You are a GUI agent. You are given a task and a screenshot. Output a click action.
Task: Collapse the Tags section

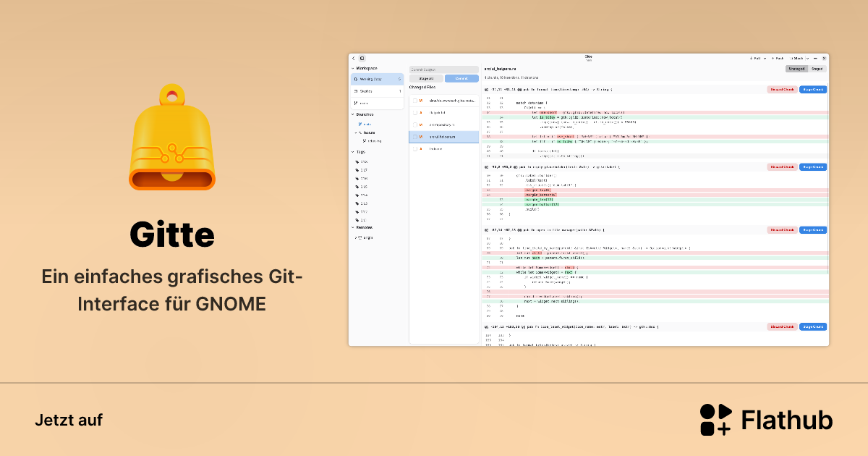352,152
